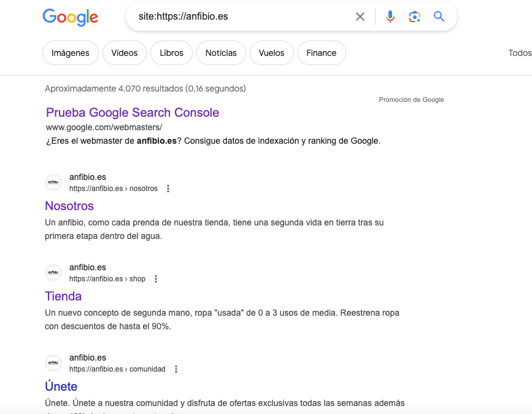Open the Todos filters option
The width and height of the screenshot is (532, 414).
point(520,53)
